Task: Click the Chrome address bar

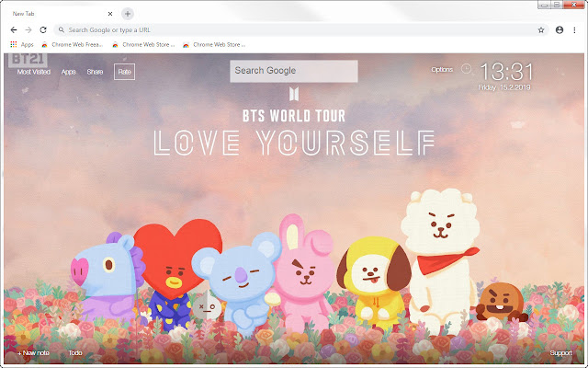Action: click(301, 30)
